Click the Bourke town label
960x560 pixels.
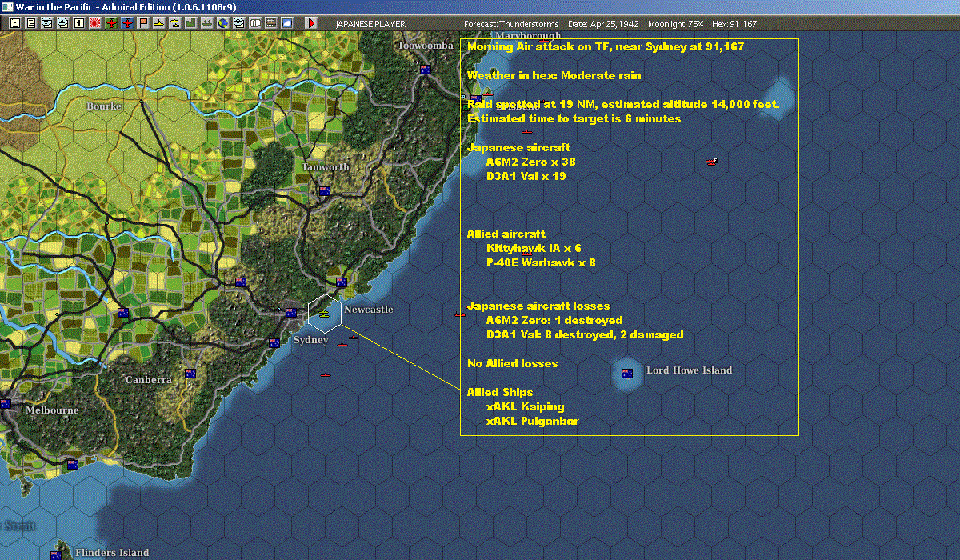pos(104,106)
